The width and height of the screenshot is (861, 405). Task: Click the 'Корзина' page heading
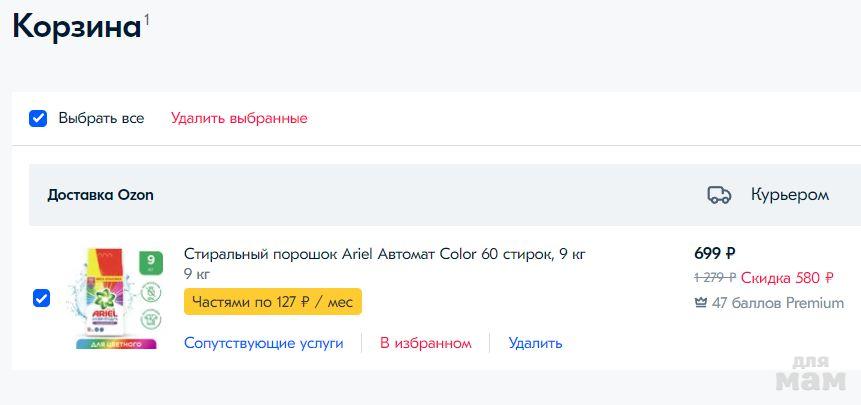[x=75, y=27]
